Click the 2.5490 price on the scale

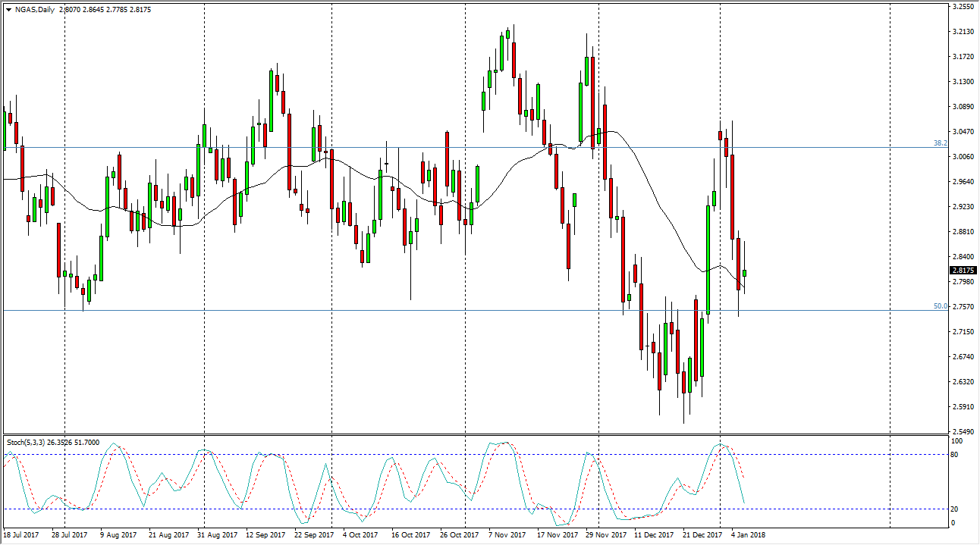click(963, 431)
